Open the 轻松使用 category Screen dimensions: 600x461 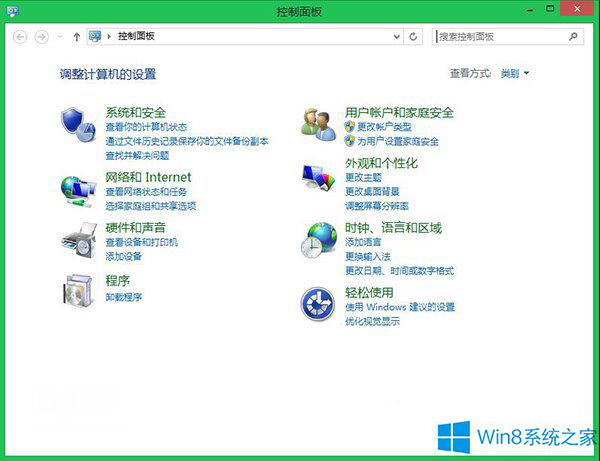tap(369, 292)
